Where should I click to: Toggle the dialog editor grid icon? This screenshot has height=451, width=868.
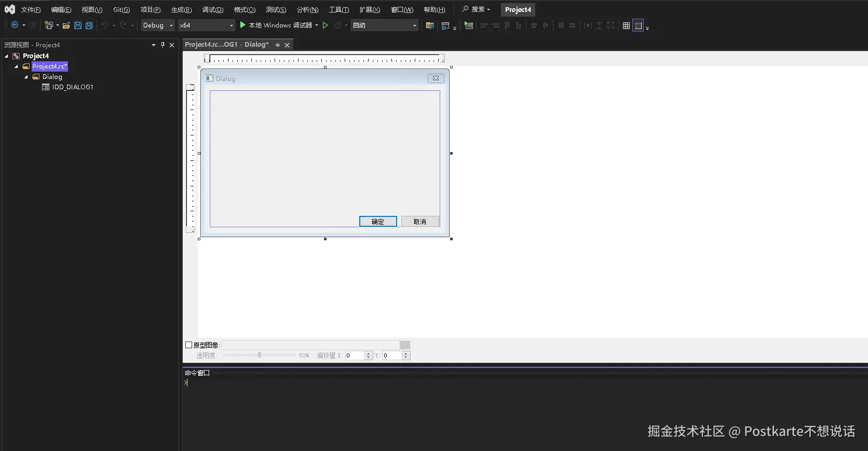tap(626, 25)
